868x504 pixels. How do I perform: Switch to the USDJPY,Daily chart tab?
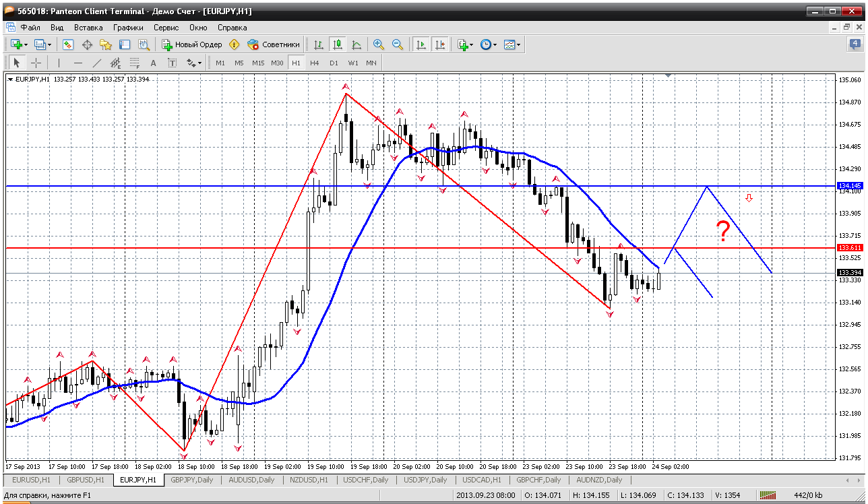425,480
